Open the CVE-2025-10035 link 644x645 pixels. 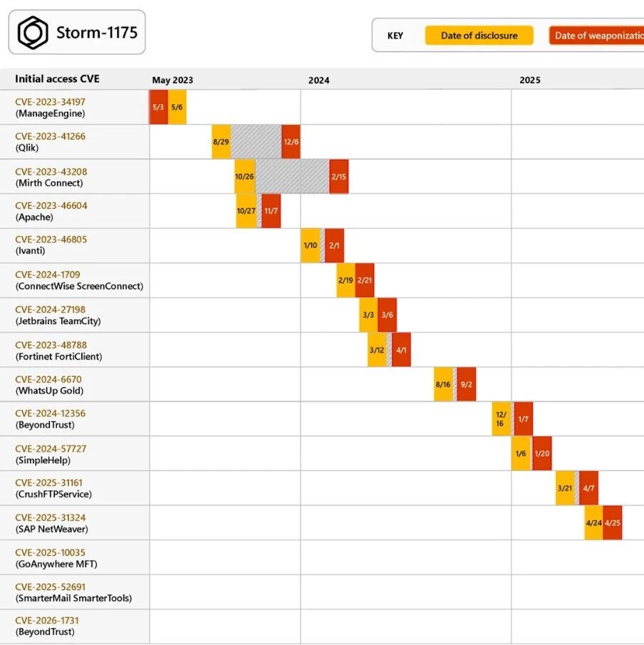tap(50, 552)
